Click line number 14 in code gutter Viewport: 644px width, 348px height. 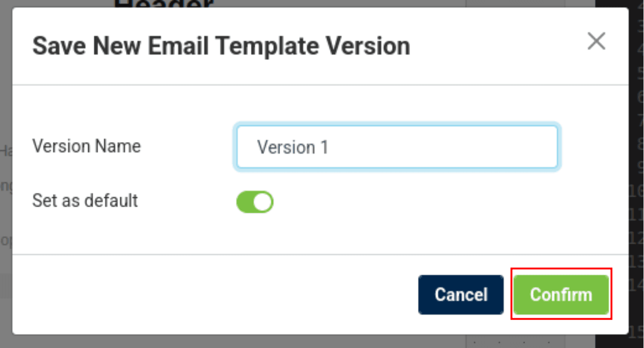636,285
